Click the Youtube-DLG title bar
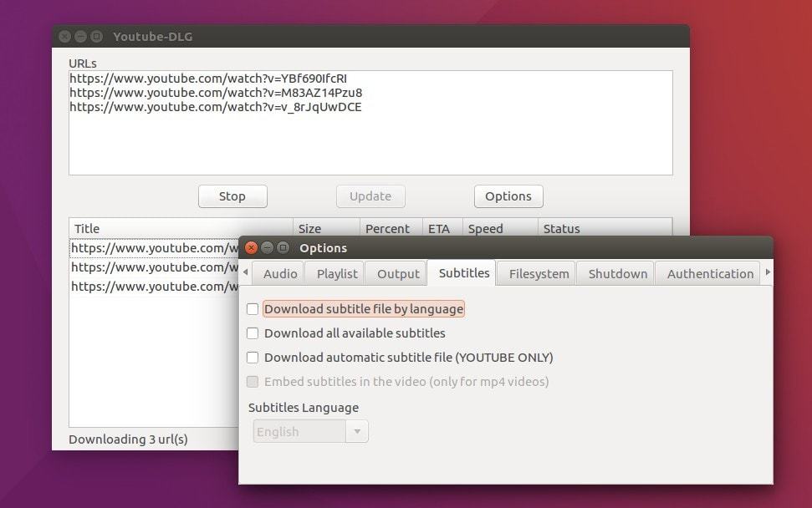 tap(370, 36)
